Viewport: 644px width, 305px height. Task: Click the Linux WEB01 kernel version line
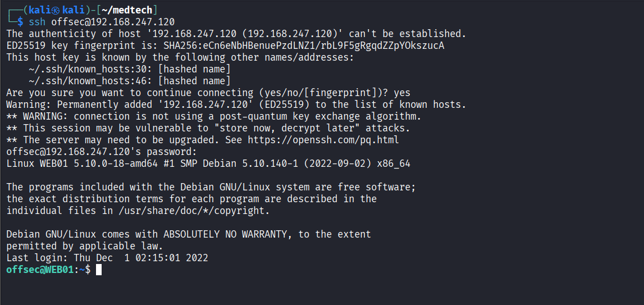point(208,163)
